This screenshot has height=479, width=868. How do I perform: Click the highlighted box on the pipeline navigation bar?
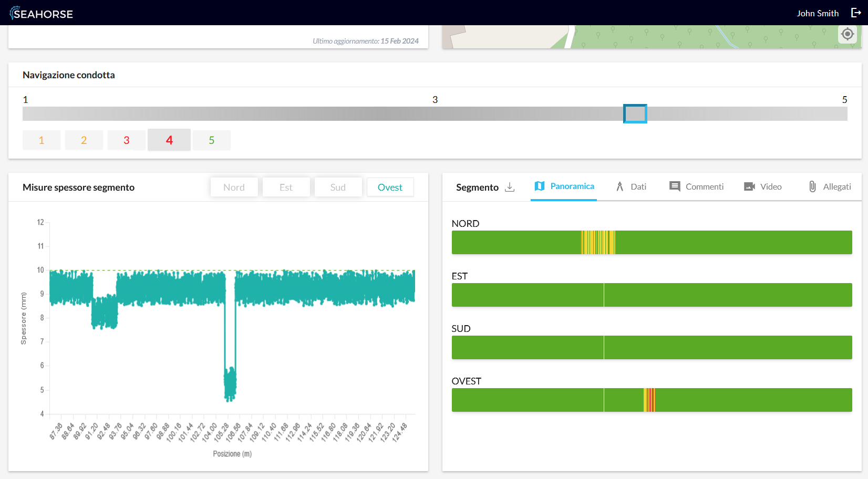[x=635, y=114]
